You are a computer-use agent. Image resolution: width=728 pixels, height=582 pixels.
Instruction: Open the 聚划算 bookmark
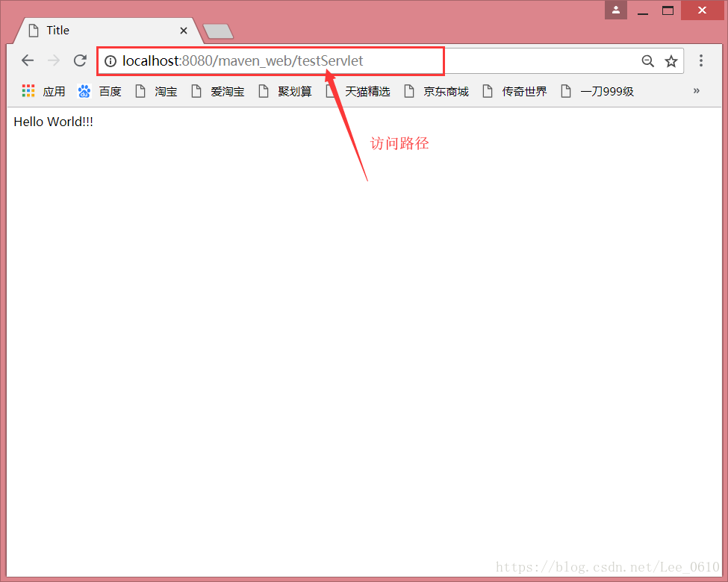coord(285,91)
